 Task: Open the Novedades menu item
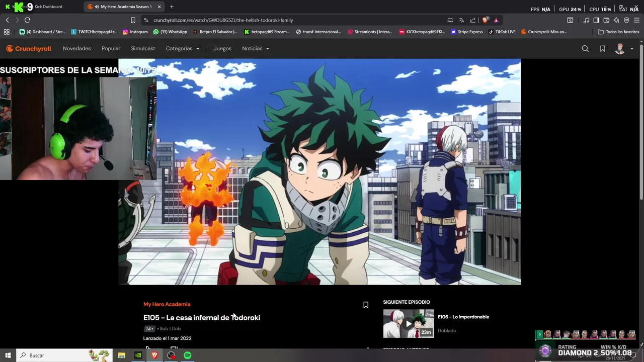pos(77,49)
